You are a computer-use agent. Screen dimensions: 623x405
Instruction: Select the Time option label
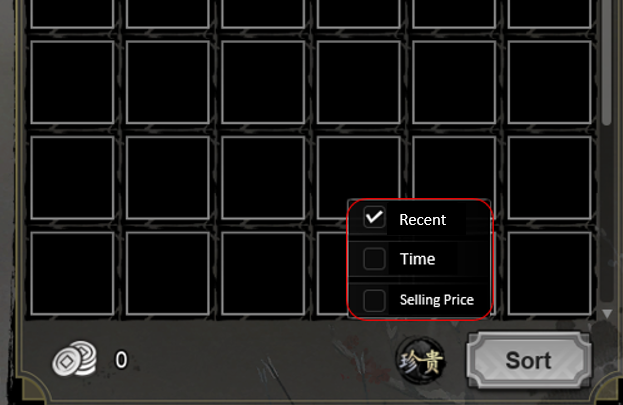click(x=417, y=259)
